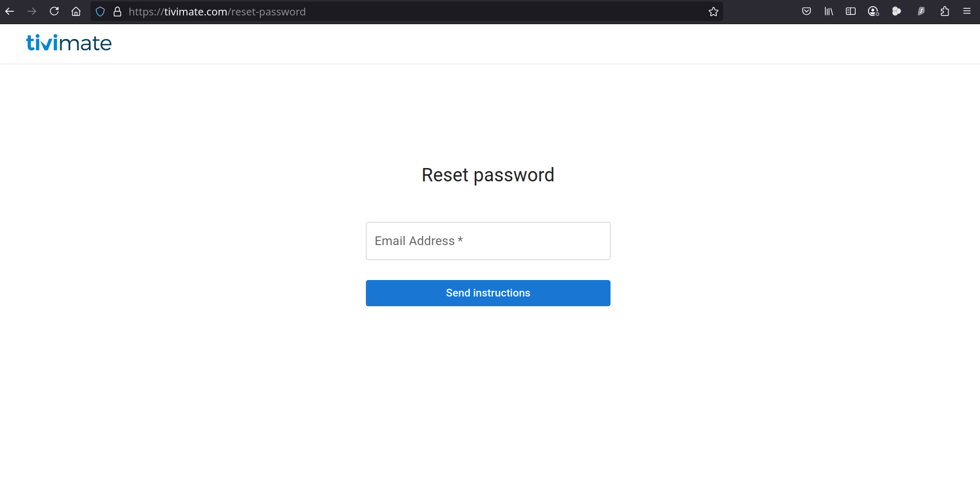Show site security padlock info
The width and height of the screenshot is (980, 483).
pyautogui.click(x=117, y=12)
